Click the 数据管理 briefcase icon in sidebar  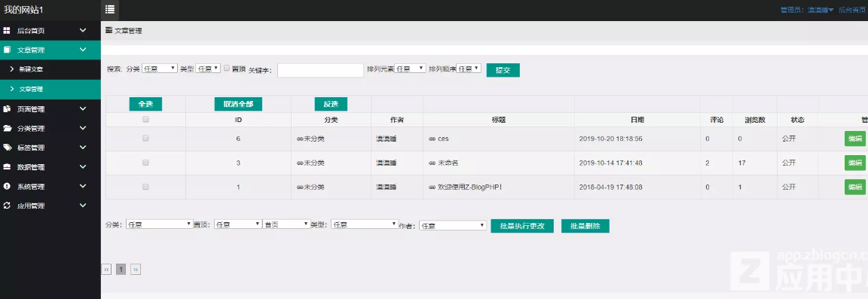8,167
